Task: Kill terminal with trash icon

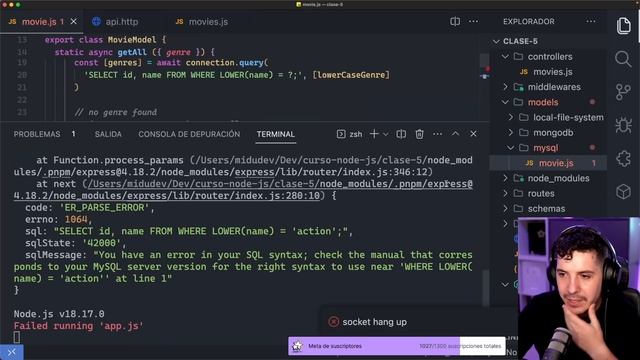Action: point(419,134)
